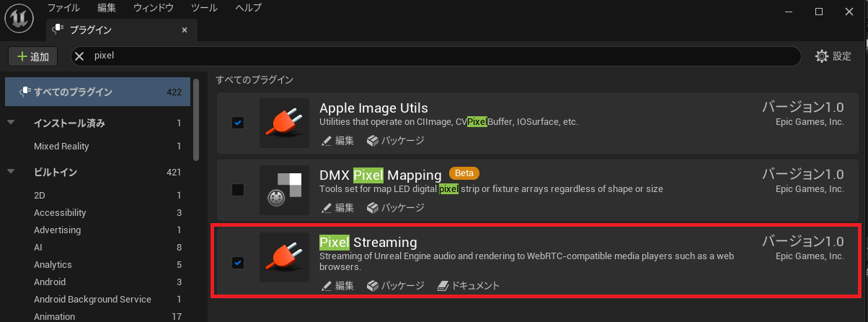
Task: Open 設定 with the gear icon
Action: click(833, 56)
